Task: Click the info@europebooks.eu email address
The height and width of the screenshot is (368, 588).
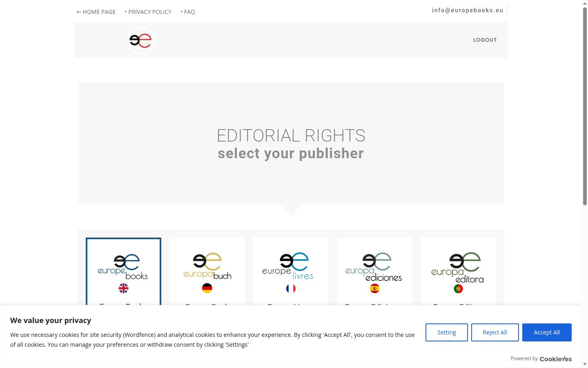Action: point(468,10)
